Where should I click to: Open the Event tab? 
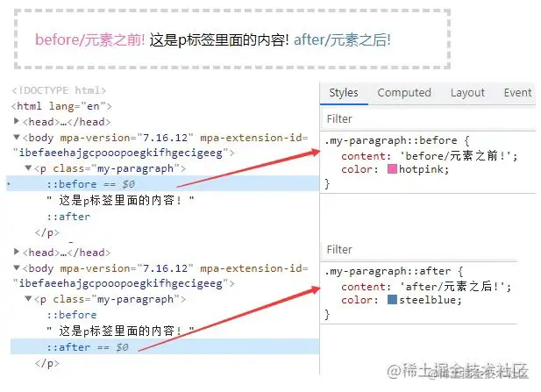point(517,93)
